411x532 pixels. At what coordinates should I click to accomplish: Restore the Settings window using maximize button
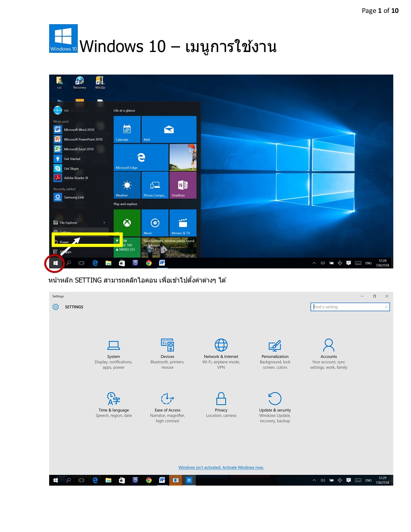coord(374,296)
